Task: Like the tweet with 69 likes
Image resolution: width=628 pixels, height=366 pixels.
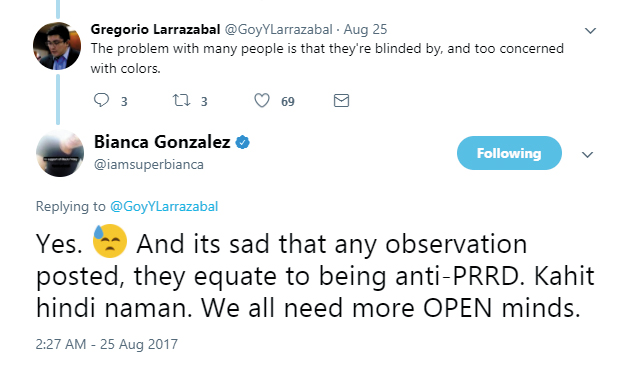Action: (262, 100)
